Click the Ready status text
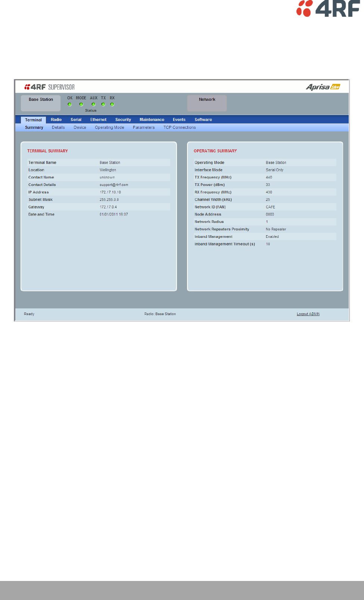Image resolution: width=364 pixels, height=600 pixels. 29,314
